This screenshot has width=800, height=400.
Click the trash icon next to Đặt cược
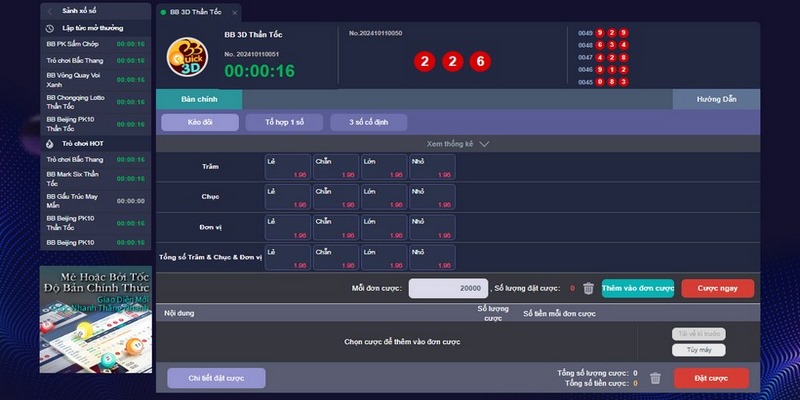click(655, 378)
